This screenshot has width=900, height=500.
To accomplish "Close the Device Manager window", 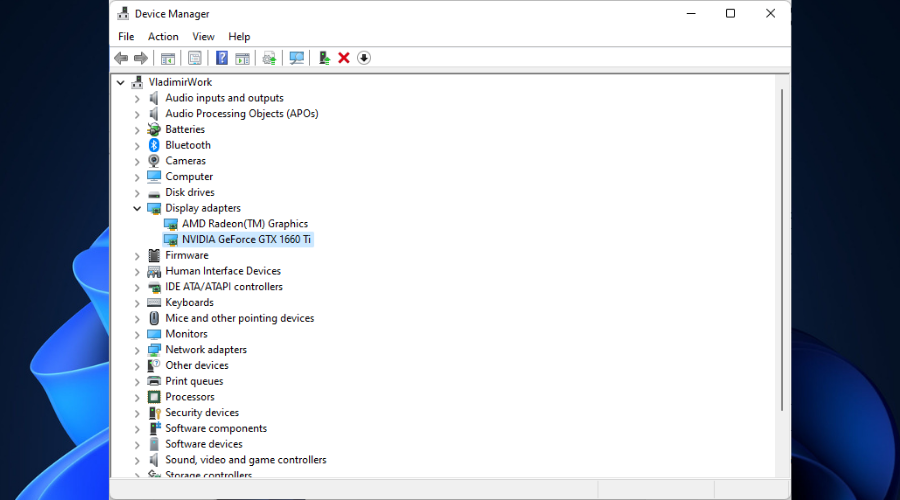I will [770, 13].
